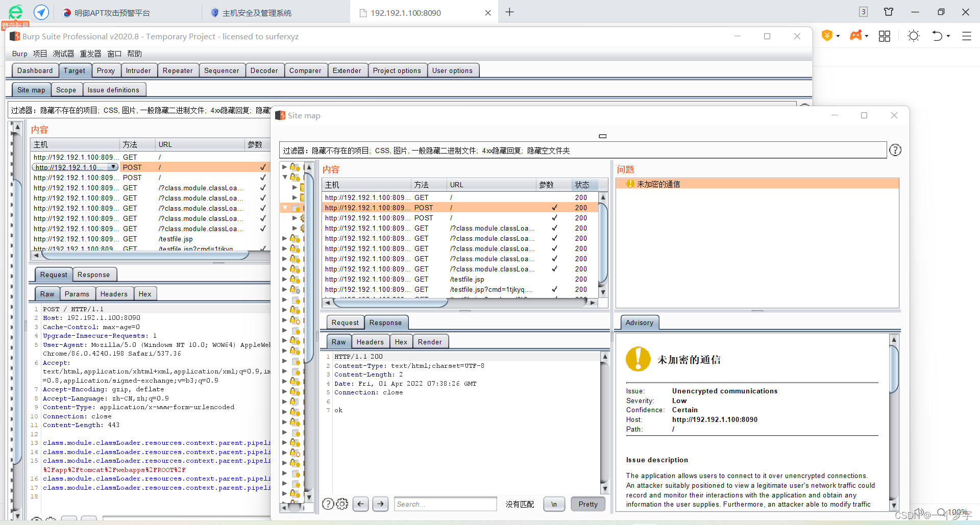Click the filter help question mark icon
This screenshot has height=525, width=980.
point(895,150)
